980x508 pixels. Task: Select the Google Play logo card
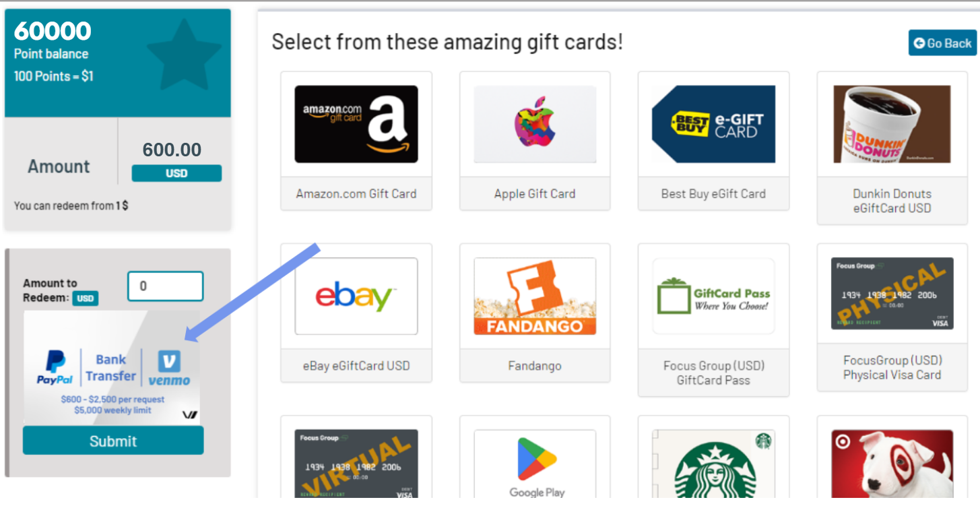pyautogui.click(x=535, y=464)
